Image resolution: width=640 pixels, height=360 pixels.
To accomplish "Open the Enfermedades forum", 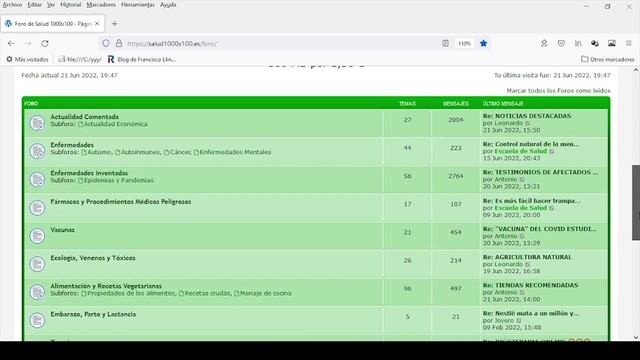I will click(x=72, y=145).
